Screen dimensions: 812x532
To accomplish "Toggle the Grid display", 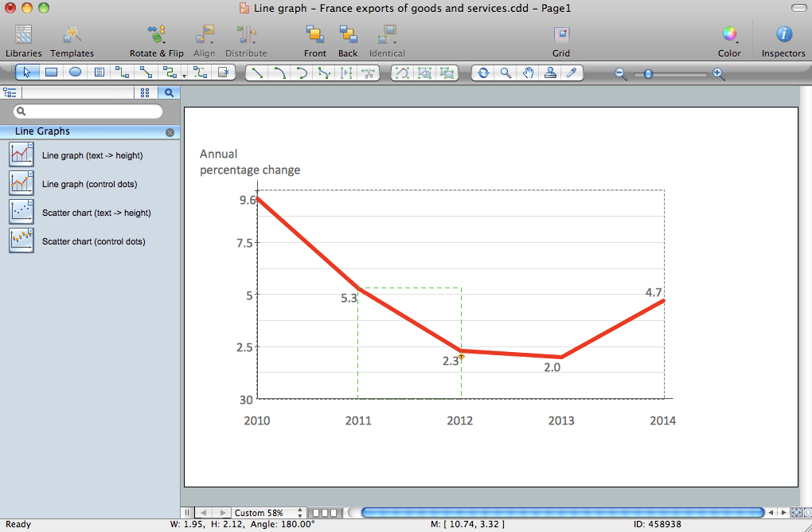I will pos(561,41).
